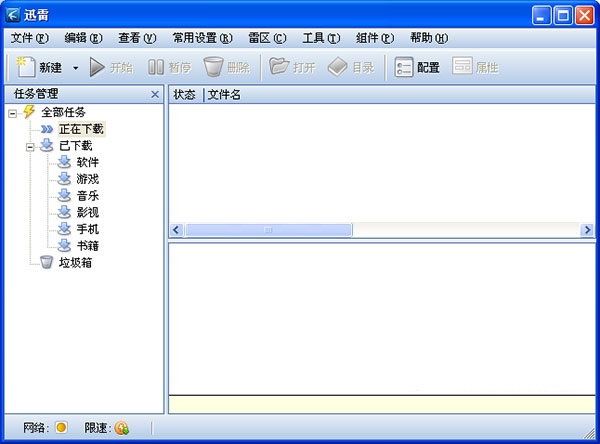
Task: Open the 编辑(E) menu
Action: [x=83, y=38]
